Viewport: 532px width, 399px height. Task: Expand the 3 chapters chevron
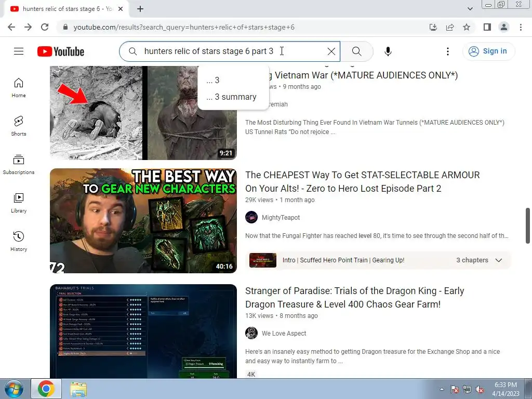(x=498, y=260)
